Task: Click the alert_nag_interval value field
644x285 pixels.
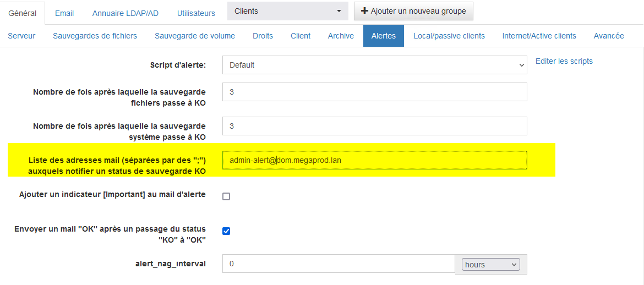Action: coord(338,264)
